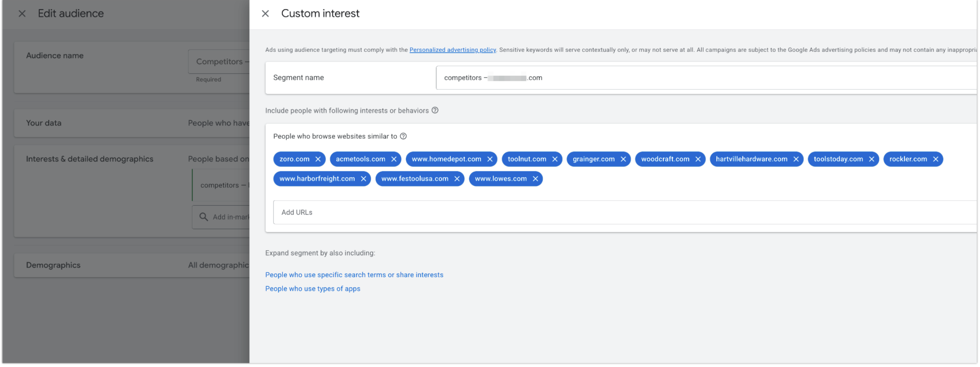Open the Personalized advertising policy link

[x=452, y=50]
